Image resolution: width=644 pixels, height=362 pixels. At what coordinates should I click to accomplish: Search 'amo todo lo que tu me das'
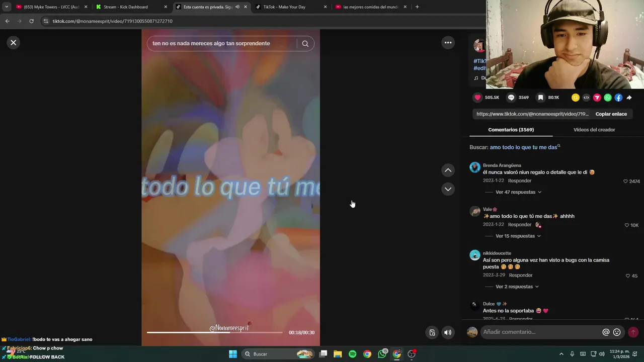point(525,147)
